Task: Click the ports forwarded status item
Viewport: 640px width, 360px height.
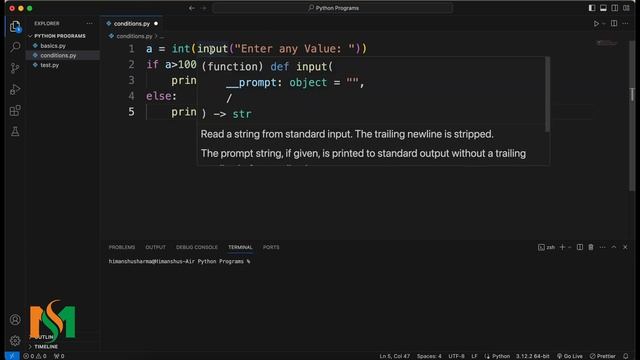Action: pyautogui.click(x=59, y=356)
